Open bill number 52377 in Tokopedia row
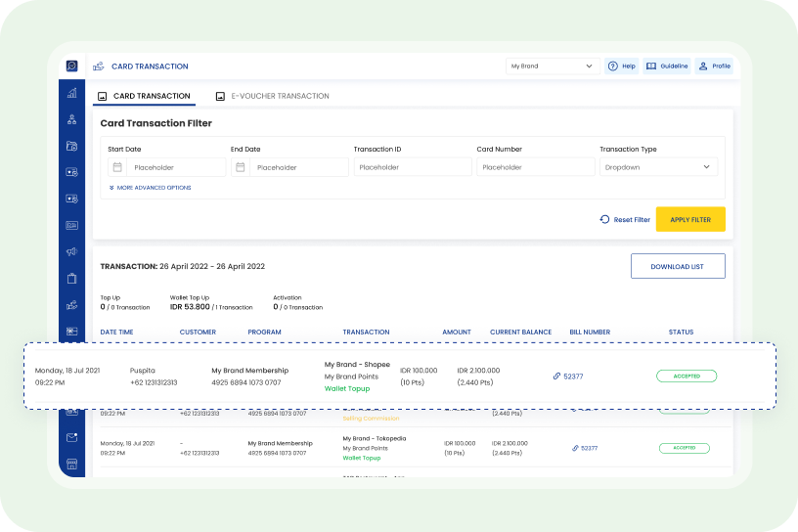This screenshot has width=798, height=532. pyautogui.click(x=590, y=448)
